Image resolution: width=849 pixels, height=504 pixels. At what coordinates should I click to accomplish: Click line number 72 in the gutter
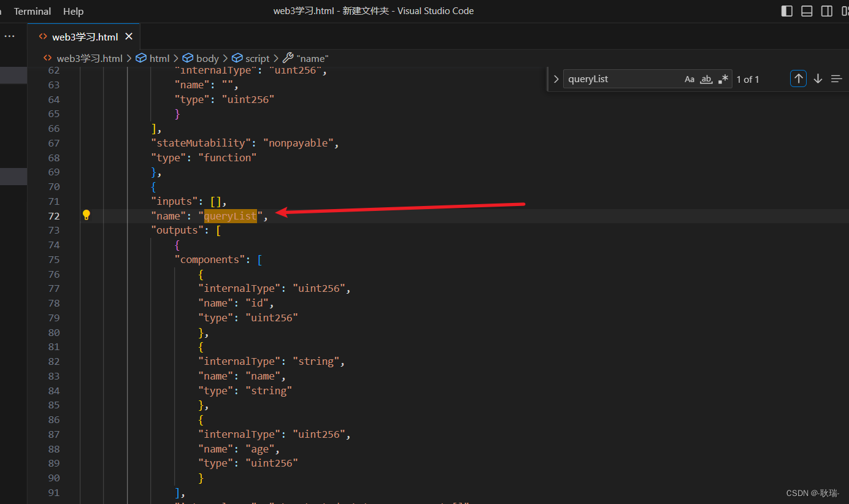pyautogui.click(x=53, y=216)
